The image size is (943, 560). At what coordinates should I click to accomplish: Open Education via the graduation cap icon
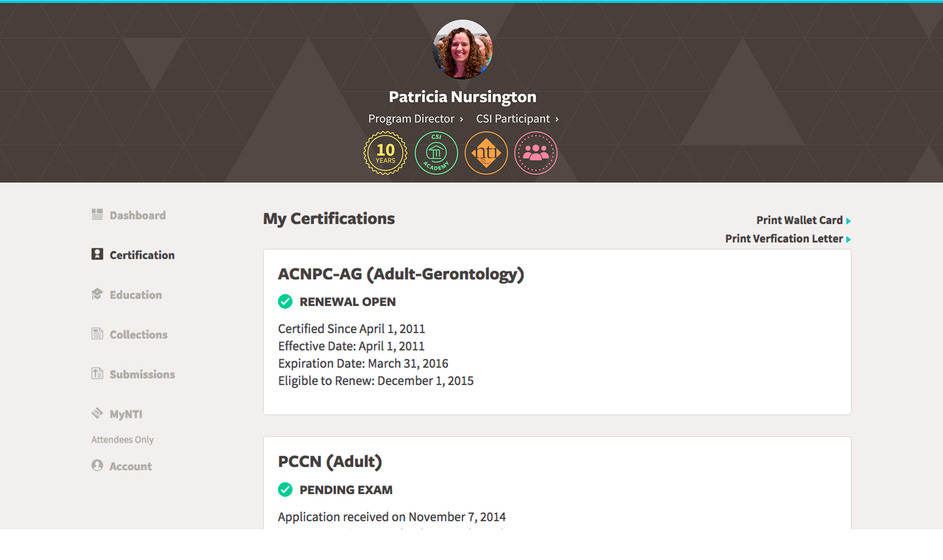coord(97,293)
